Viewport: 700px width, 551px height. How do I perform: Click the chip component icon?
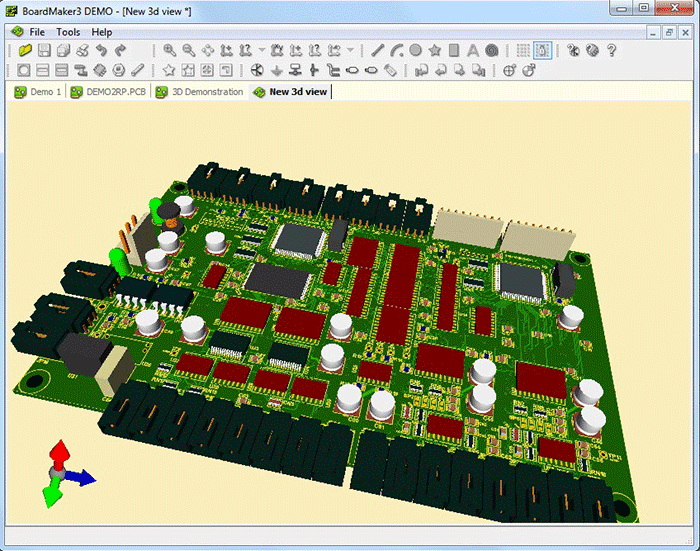point(100,70)
